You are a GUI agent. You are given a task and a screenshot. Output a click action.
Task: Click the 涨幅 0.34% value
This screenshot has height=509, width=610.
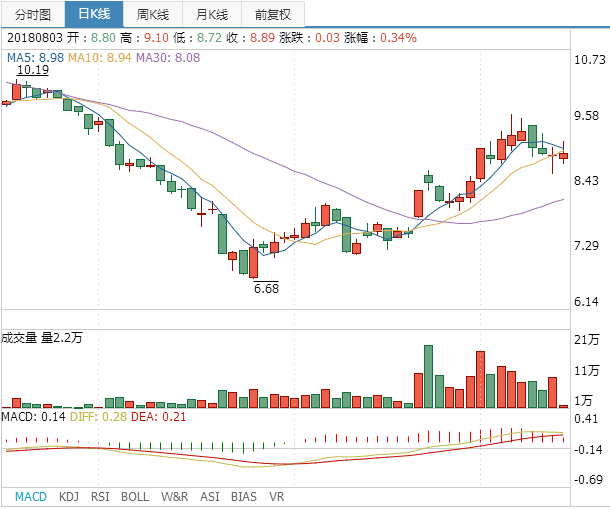[x=380, y=38]
